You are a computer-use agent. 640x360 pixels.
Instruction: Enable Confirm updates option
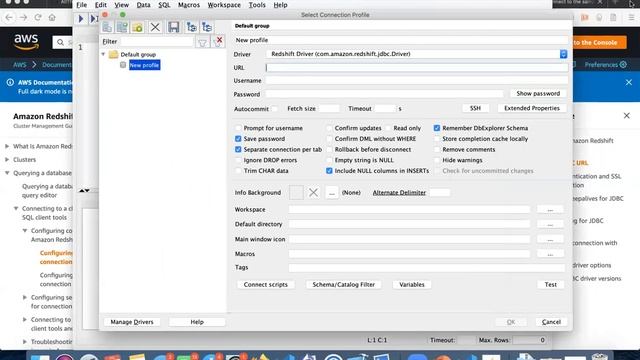329,128
